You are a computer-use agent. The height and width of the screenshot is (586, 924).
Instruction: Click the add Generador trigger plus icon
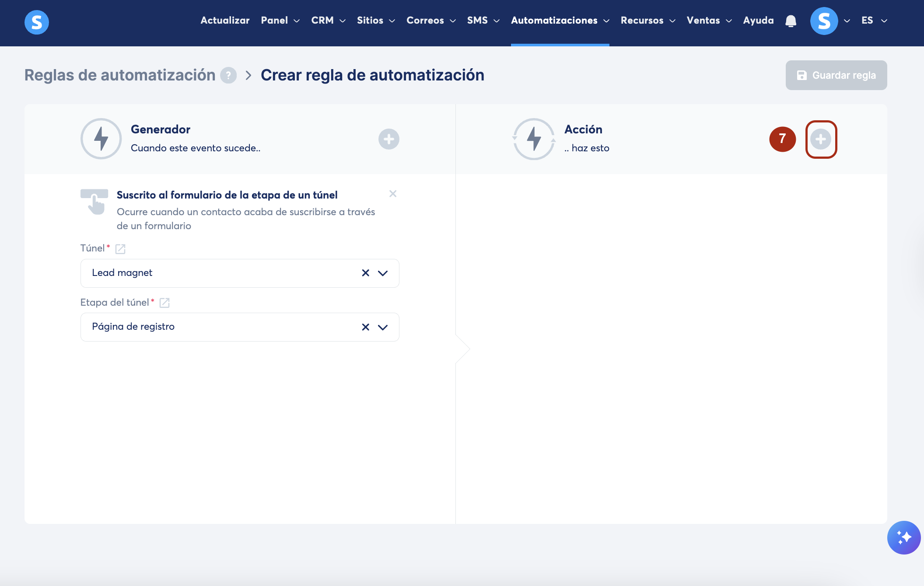[x=388, y=139]
